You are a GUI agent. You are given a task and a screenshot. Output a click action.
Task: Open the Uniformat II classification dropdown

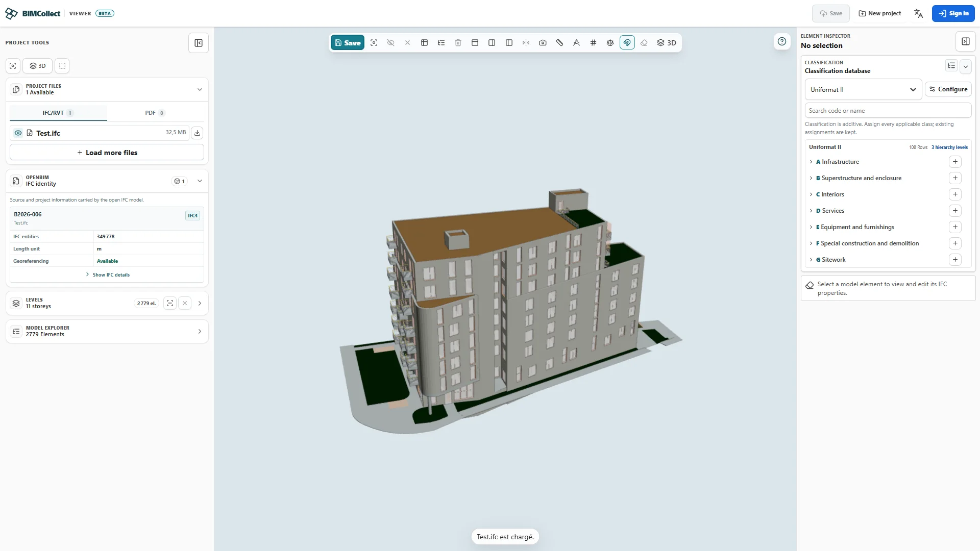pyautogui.click(x=863, y=89)
